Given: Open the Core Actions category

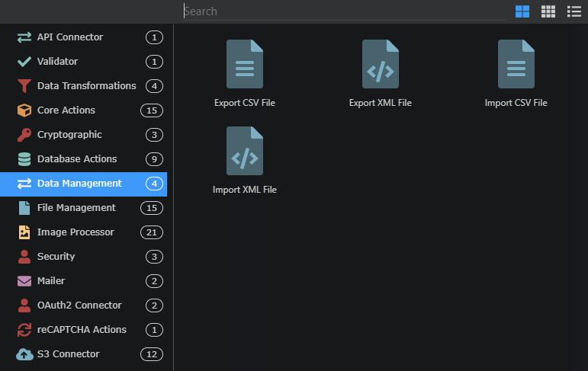Looking at the screenshot, I should [83, 110].
